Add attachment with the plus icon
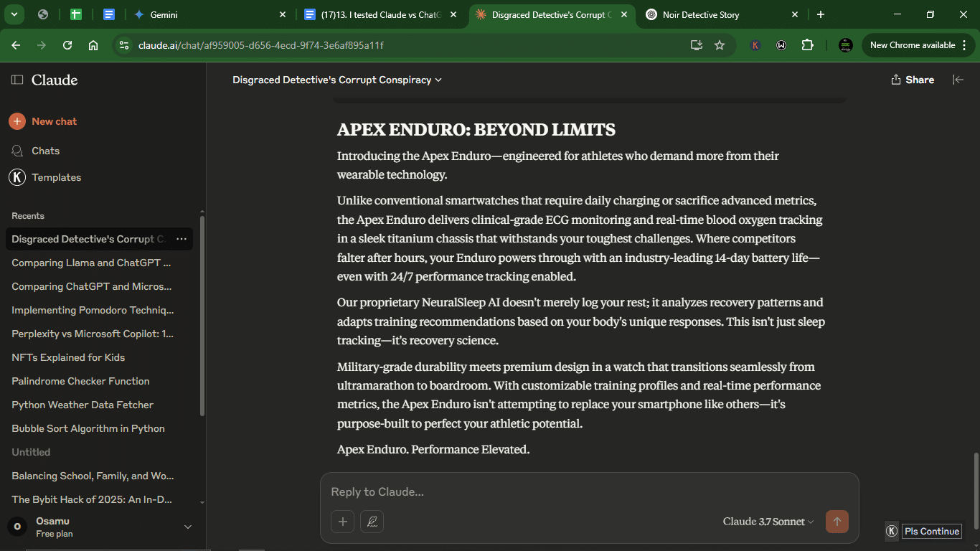The image size is (980, 551). 342,522
